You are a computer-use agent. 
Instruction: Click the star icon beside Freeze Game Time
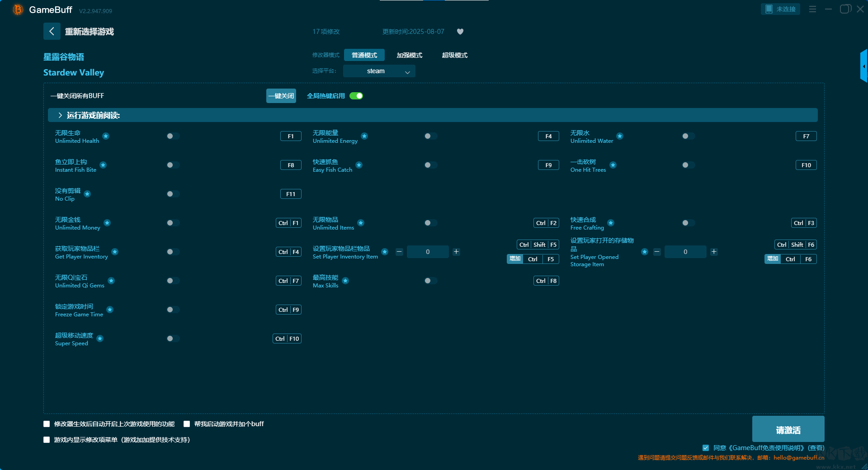(x=110, y=310)
